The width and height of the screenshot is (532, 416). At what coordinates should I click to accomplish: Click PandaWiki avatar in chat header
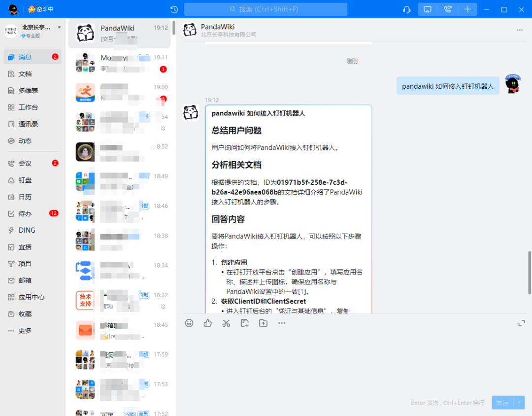190,30
